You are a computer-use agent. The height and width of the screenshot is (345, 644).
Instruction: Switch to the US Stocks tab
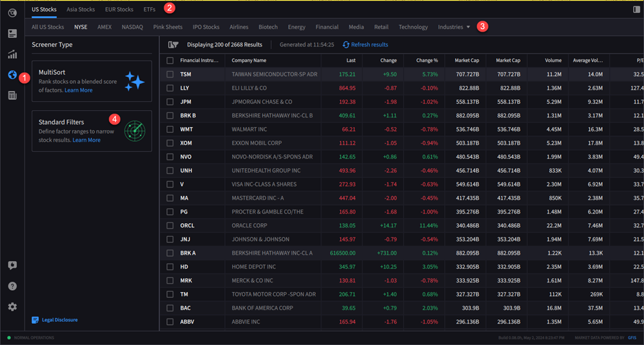tap(44, 10)
